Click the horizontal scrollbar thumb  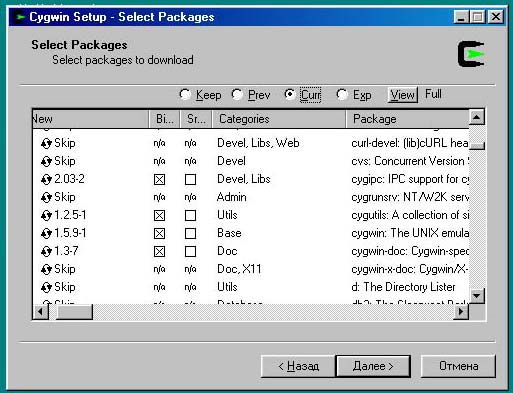pos(74,312)
